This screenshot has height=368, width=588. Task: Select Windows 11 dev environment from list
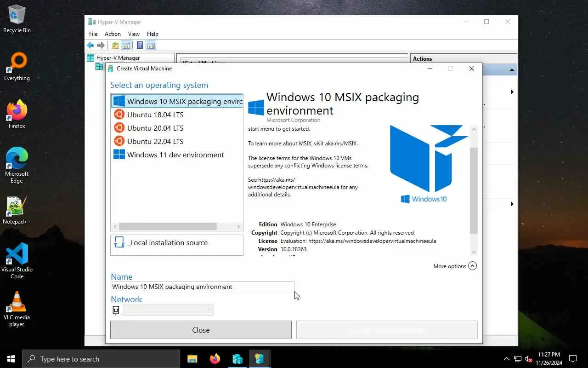point(177,155)
